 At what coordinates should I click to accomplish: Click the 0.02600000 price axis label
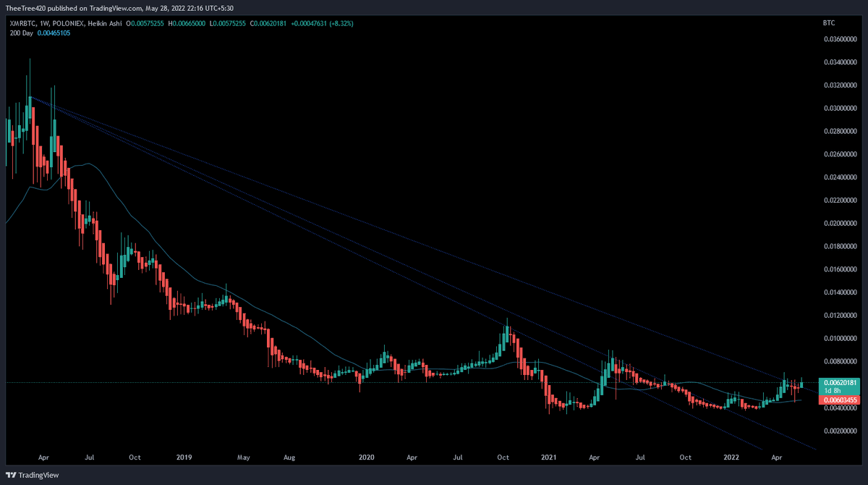840,155
